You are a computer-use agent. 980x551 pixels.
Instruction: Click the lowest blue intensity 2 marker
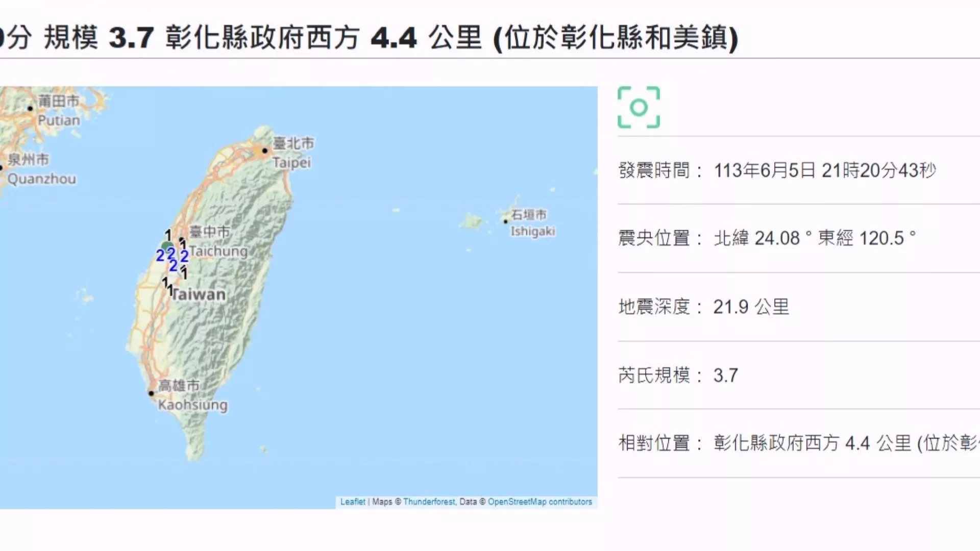(x=173, y=266)
